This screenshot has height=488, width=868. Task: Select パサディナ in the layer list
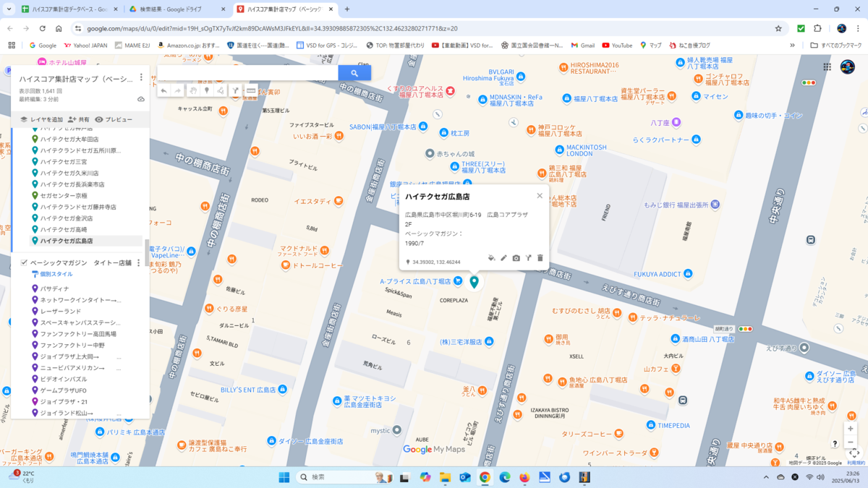pyautogui.click(x=55, y=289)
